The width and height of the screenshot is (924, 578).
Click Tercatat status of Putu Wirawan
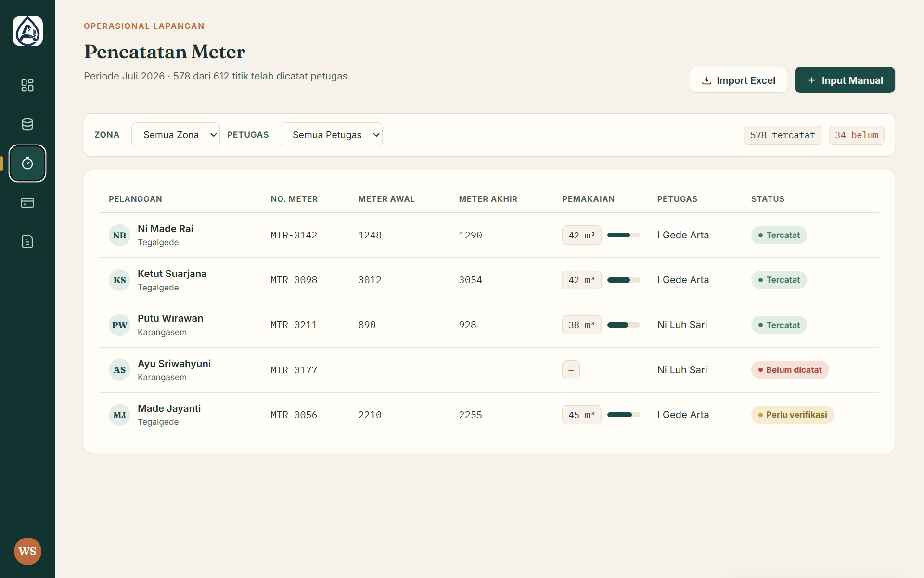pos(779,325)
